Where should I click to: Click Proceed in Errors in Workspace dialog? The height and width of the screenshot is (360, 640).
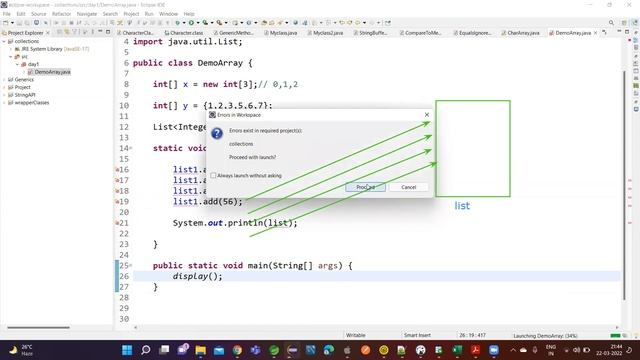pos(365,187)
